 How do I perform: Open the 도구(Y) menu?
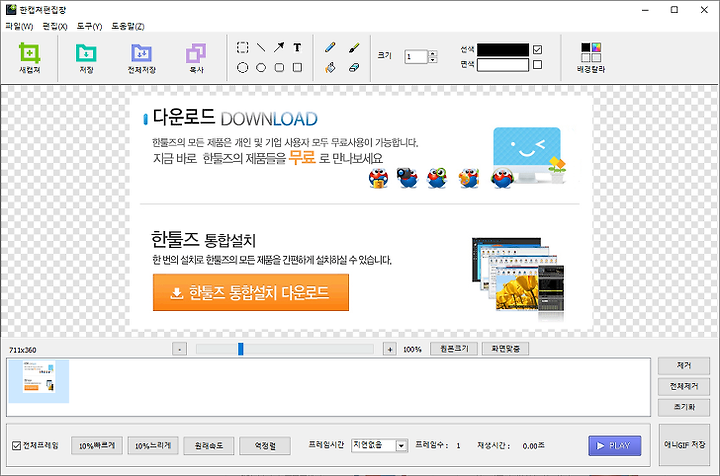click(89, 26)
